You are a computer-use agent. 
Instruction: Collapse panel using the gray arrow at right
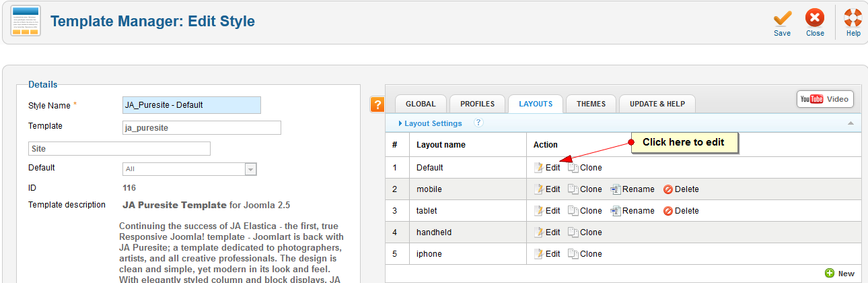[851, 123]
